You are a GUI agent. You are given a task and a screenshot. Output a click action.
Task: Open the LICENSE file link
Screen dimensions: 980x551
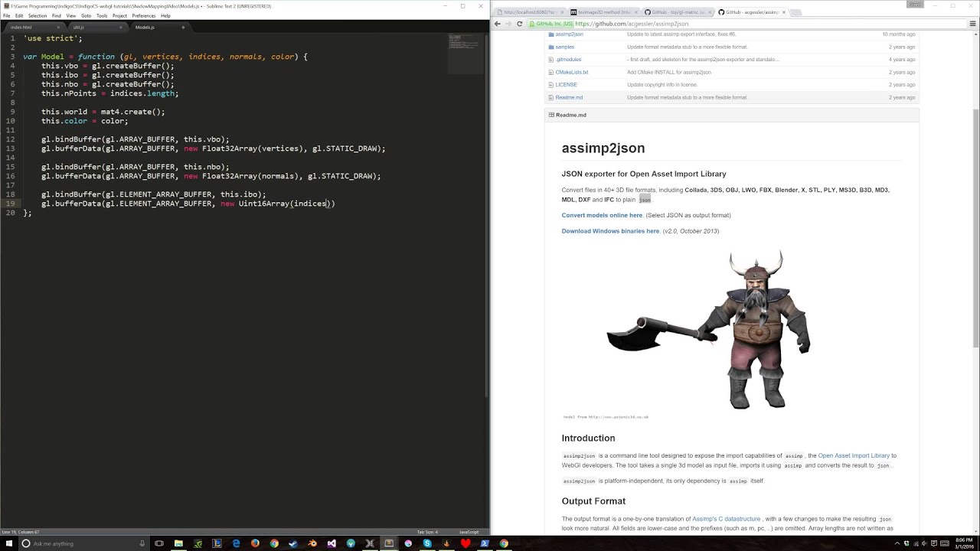[566, 85]
